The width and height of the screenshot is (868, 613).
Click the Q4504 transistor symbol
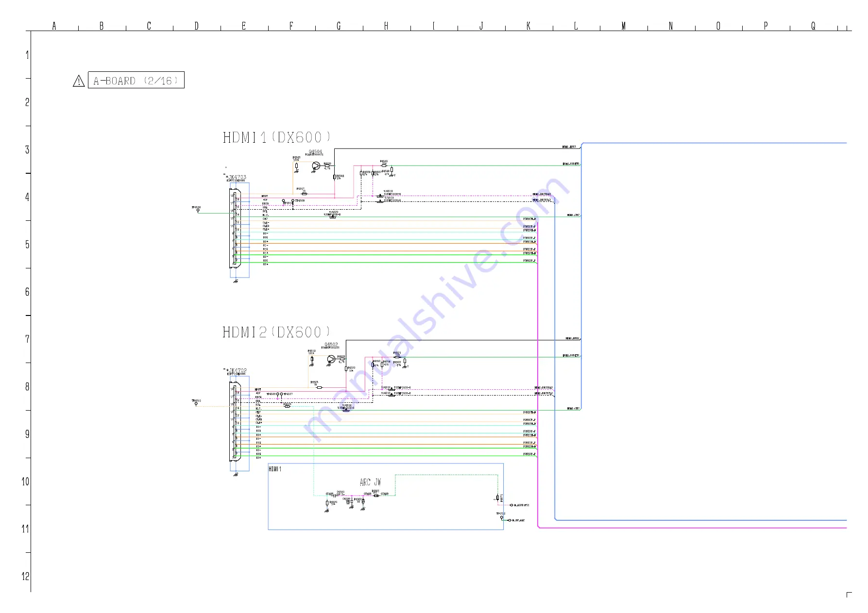tap(316, 166)
